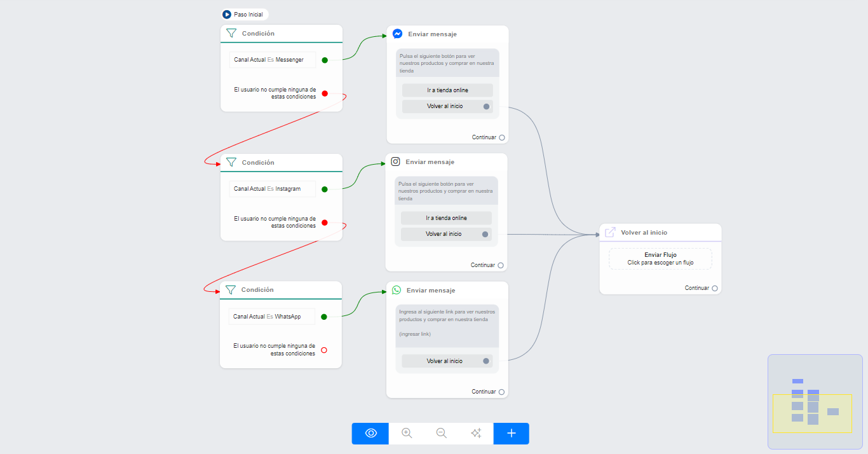Click 'Volver al inicio' button in Instagram message
868x454 pixels.
point(444,234)
